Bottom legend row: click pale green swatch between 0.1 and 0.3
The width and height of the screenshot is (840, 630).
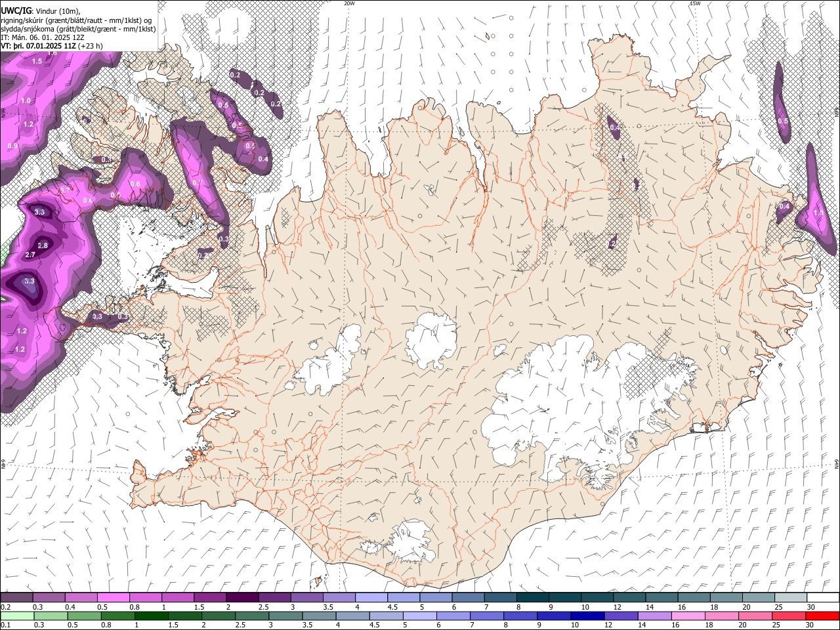(16, 616)
